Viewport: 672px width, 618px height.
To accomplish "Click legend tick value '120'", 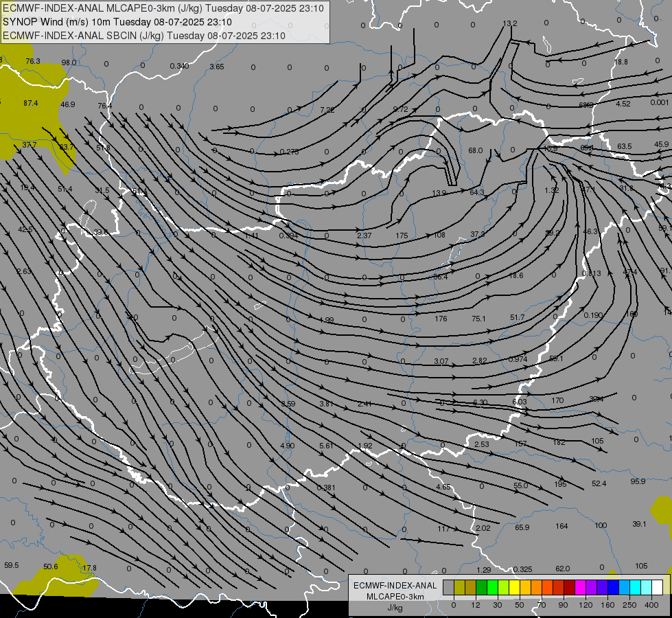I will (x=586, y=605).
